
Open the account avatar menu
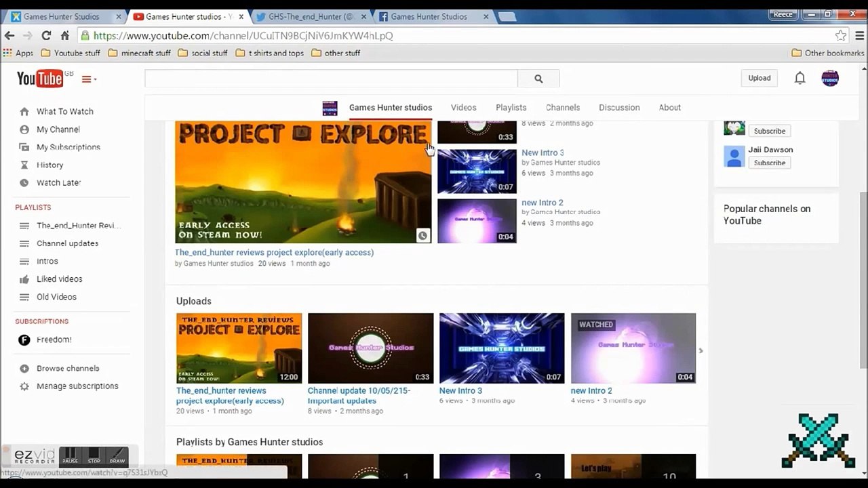coord(830,78)
